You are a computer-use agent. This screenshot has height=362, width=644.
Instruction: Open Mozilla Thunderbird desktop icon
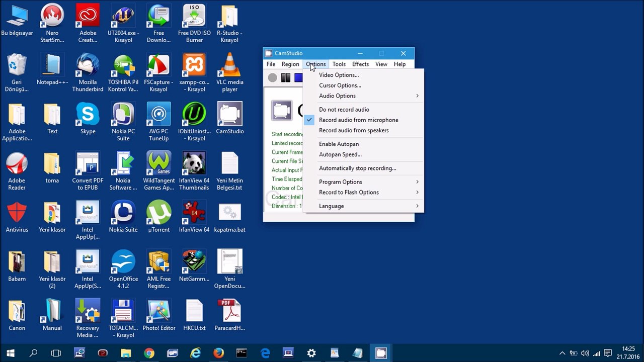point(88,72)
